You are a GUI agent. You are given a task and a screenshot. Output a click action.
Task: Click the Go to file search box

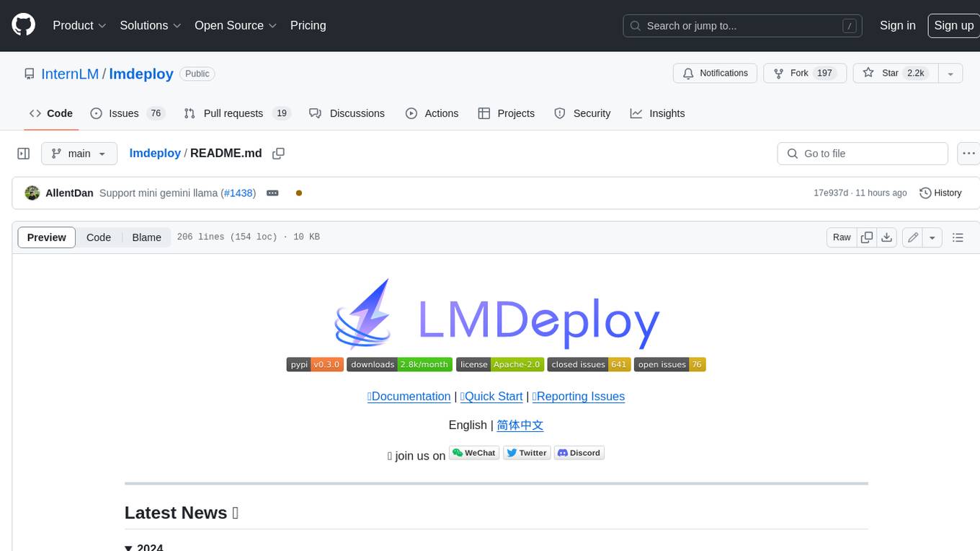863,154
